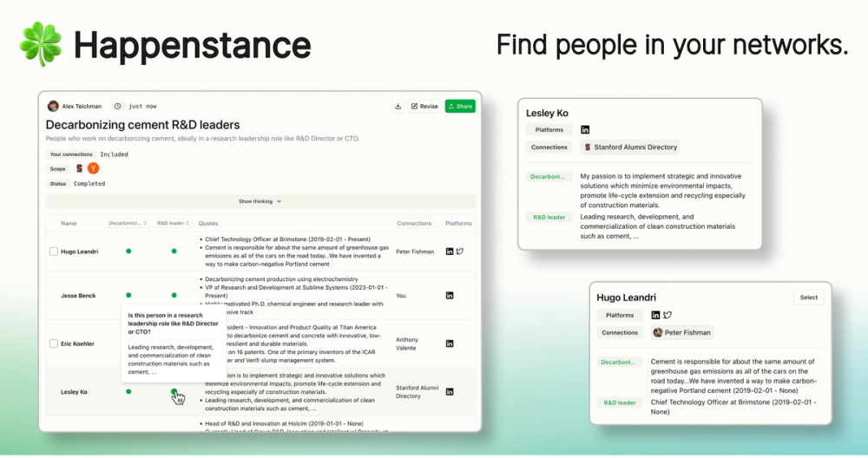Click the name 'Jesse Benck' in the table

(x=78, y=296)
